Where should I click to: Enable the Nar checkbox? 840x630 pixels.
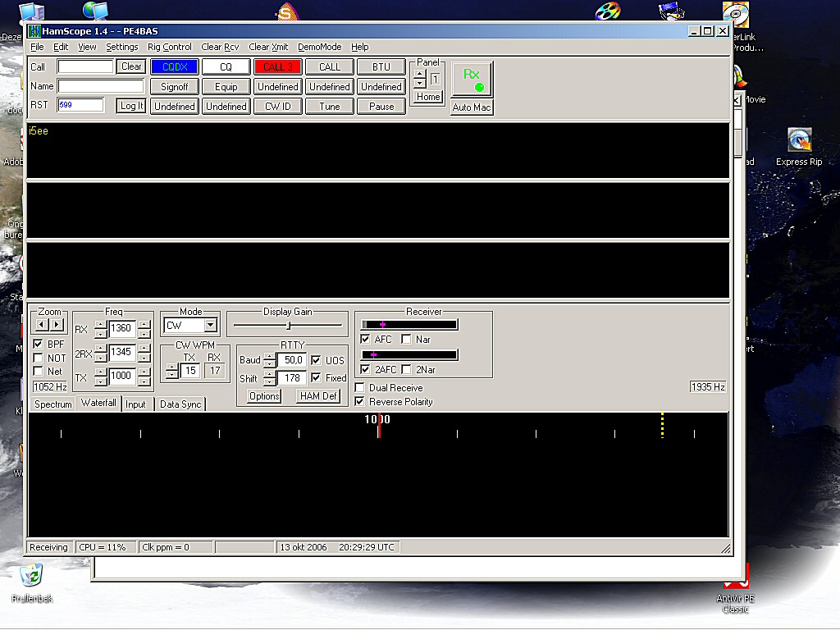click(x=407, y=339)
